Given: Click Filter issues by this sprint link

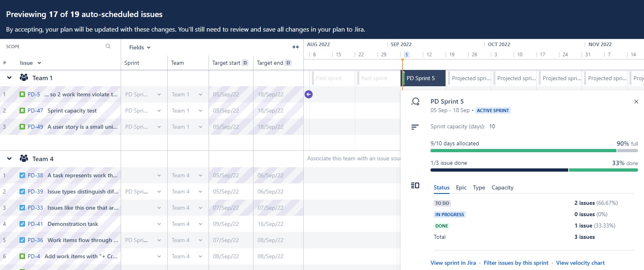Looking at the screenshot, I should (516, 263).
